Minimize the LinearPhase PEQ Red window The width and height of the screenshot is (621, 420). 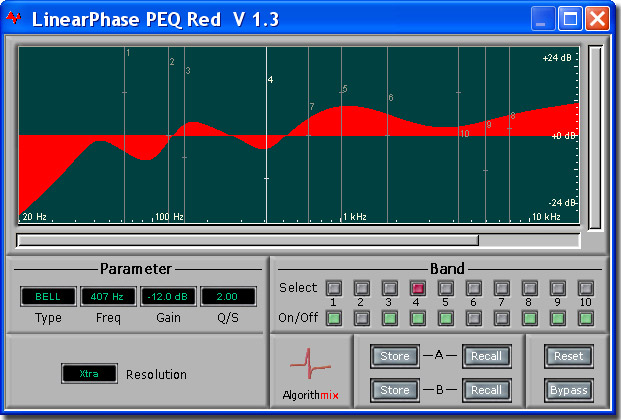point(543,18)
